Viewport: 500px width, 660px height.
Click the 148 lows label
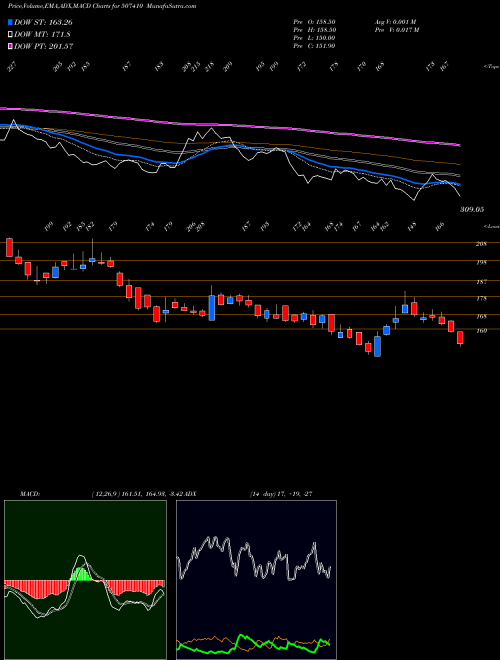[x=412, y=226]
